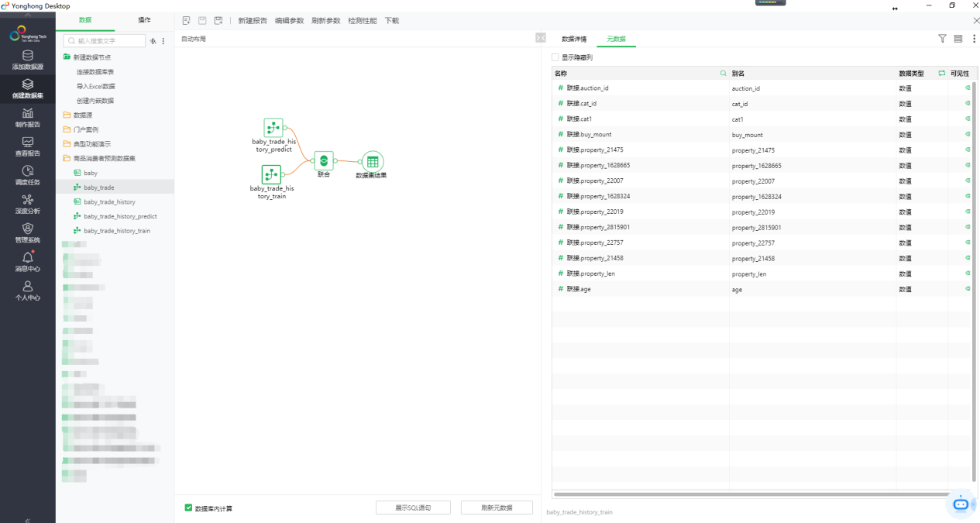Open the more options dots beside search box

[163, 41]
